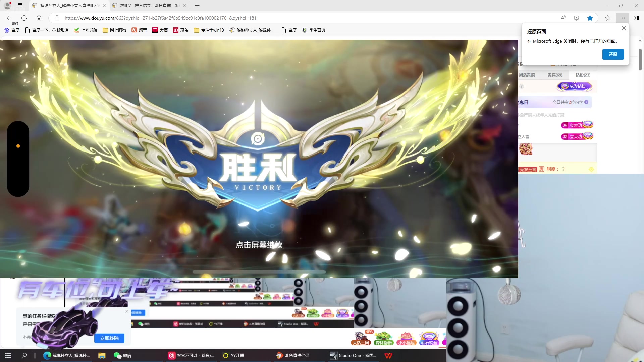Screen dimensions: 644x362
Task: Open the 大话三国 game icon
Action: (x=361, y=338)
